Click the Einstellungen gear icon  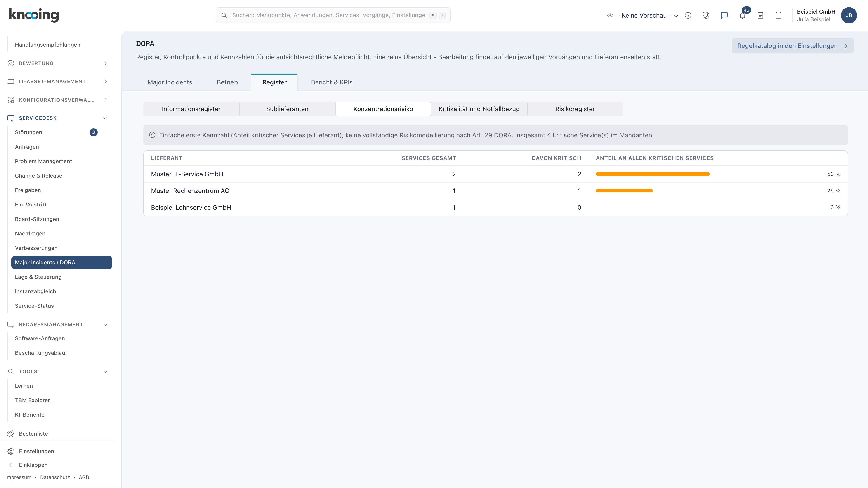(x=11, y=451)
